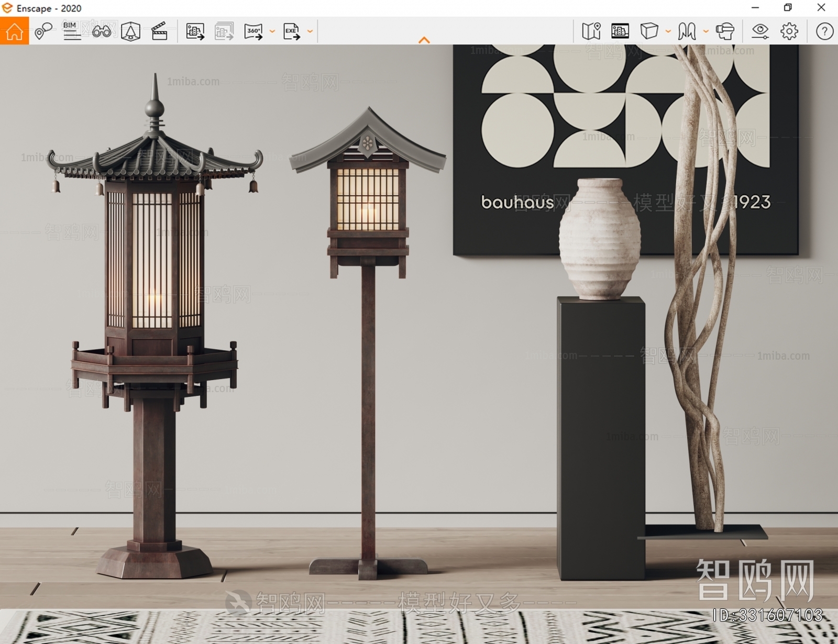Open the video editor clapperboard icon
The width and height of the screenshot is (838, 644).
point(159,31)
